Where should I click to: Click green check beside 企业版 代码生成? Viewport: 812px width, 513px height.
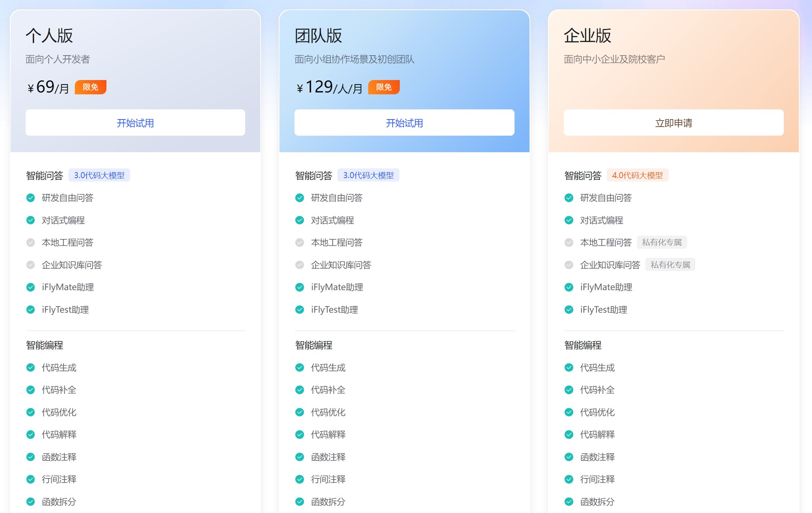(569, 368)
